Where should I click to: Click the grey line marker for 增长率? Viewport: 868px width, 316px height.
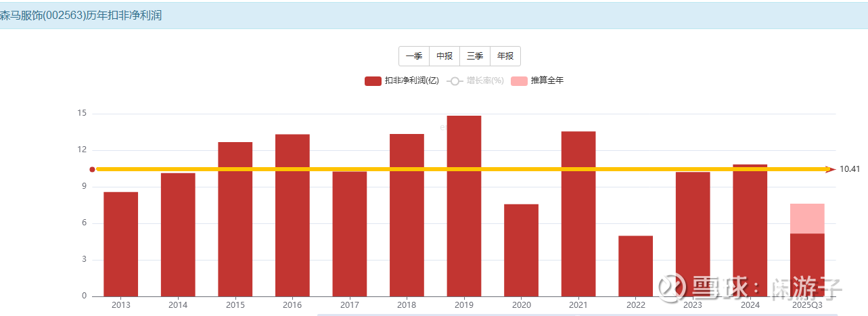[x=455, y=81]
